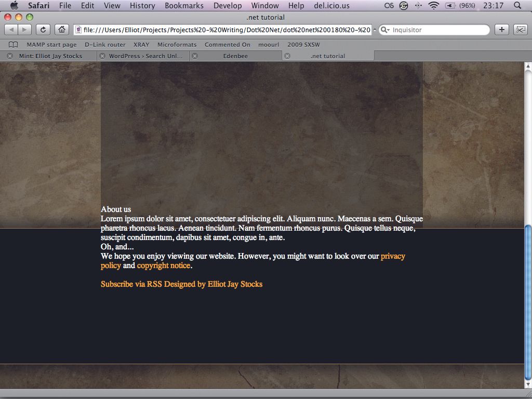
Task: Close the Edenbee tab
Action: [x=195, y=56]
